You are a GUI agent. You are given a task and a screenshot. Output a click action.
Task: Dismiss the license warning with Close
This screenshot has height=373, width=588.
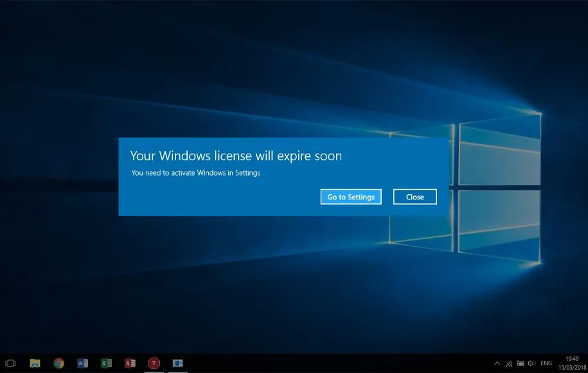tap(415, 197)
